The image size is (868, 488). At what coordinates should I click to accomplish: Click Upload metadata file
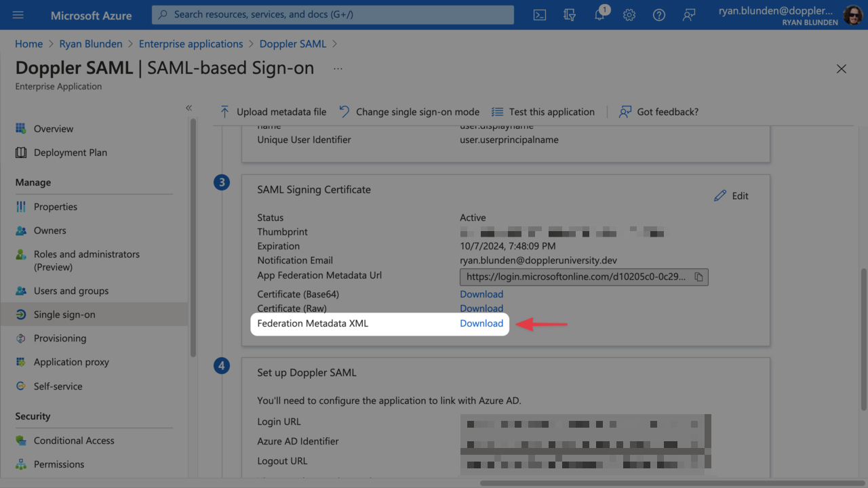(x=273, y=112)
